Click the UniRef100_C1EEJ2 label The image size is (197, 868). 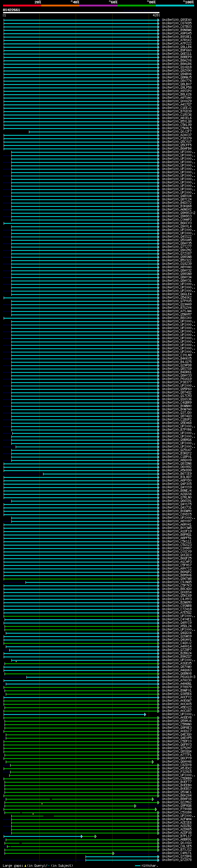pyautogui.click(x=177, y=108)
